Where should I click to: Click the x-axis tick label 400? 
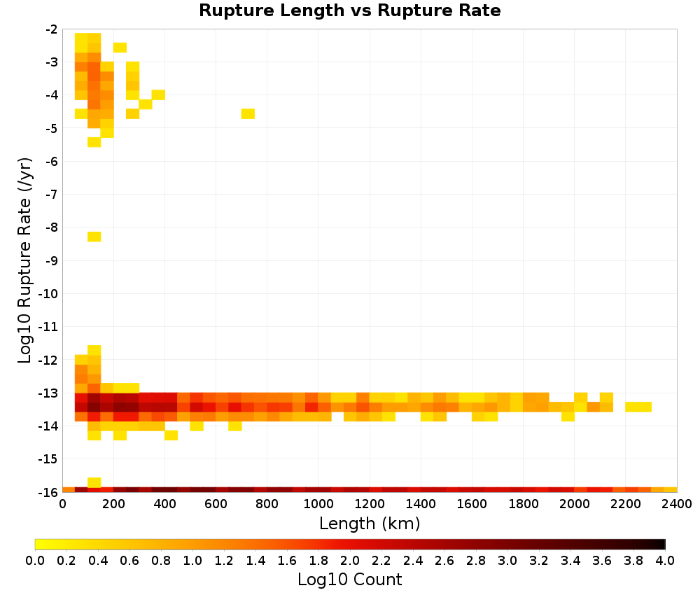click(x=164, y=505)
